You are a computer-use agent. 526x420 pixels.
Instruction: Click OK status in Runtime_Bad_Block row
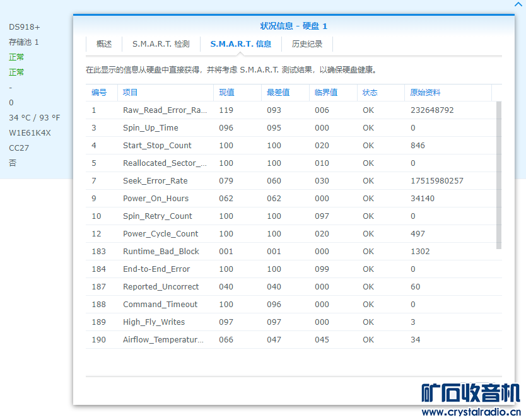point(368,252)
